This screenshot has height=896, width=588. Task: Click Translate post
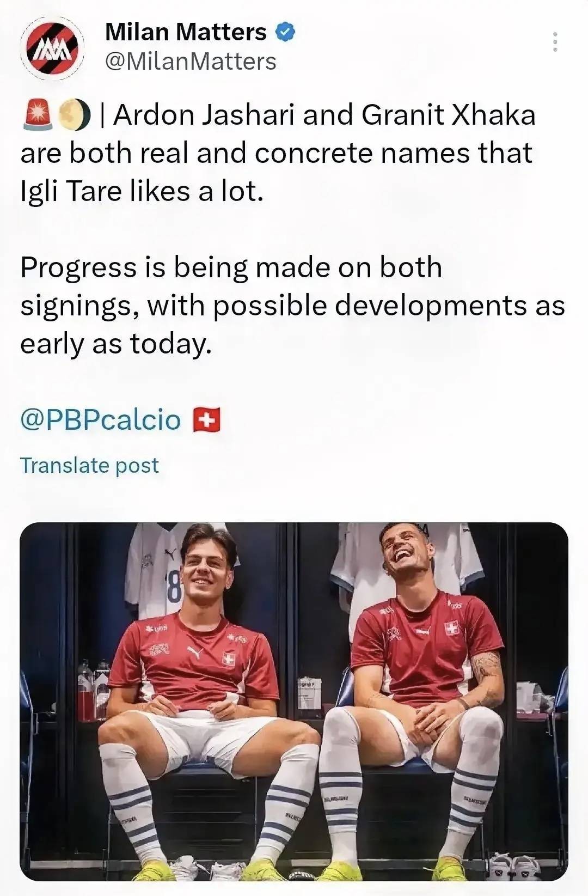click(x=89, y=465)
